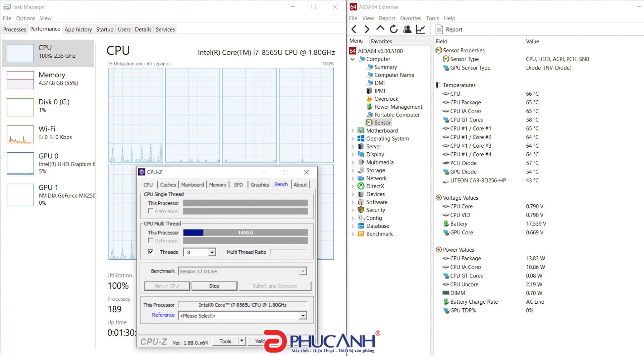
Task: Click Tools button in CPU-Z footer
Action: (225, 341)
